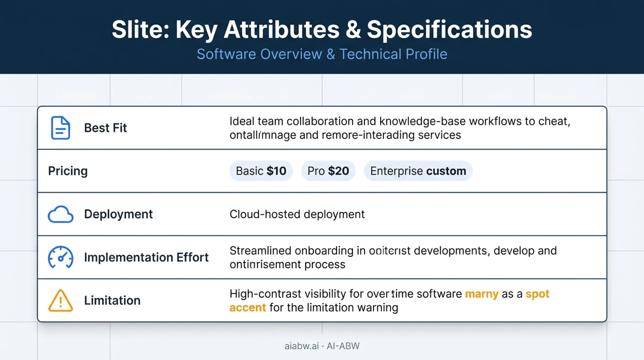Click the Implementation Effort row label
This screenshot has height=360, width=644.
(146, 257)
